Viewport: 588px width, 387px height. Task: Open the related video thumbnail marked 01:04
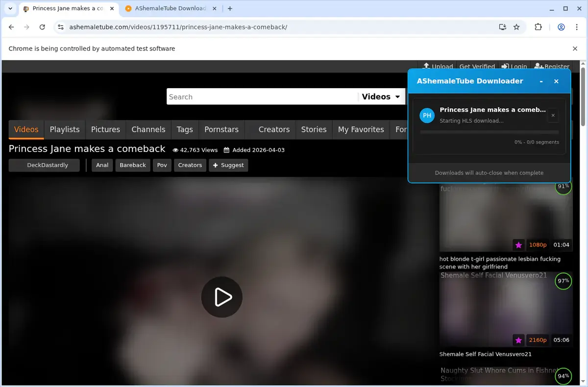506,218
